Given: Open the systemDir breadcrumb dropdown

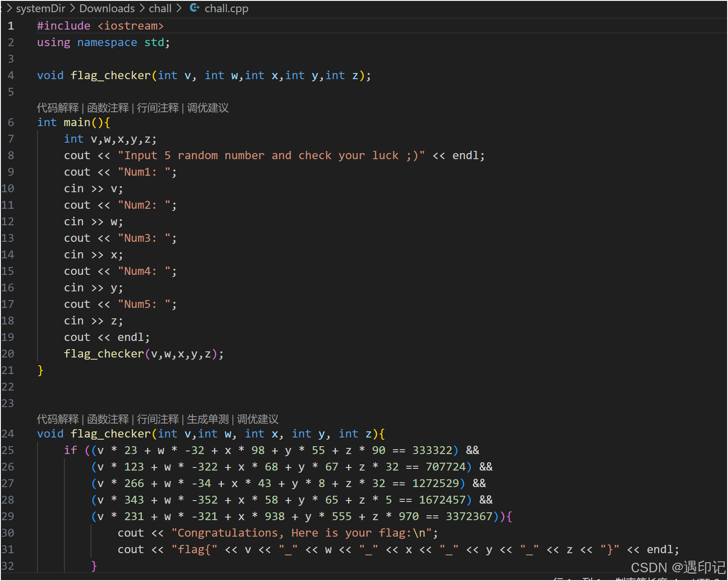Looking at the screenshot, I should pos(40,8).
